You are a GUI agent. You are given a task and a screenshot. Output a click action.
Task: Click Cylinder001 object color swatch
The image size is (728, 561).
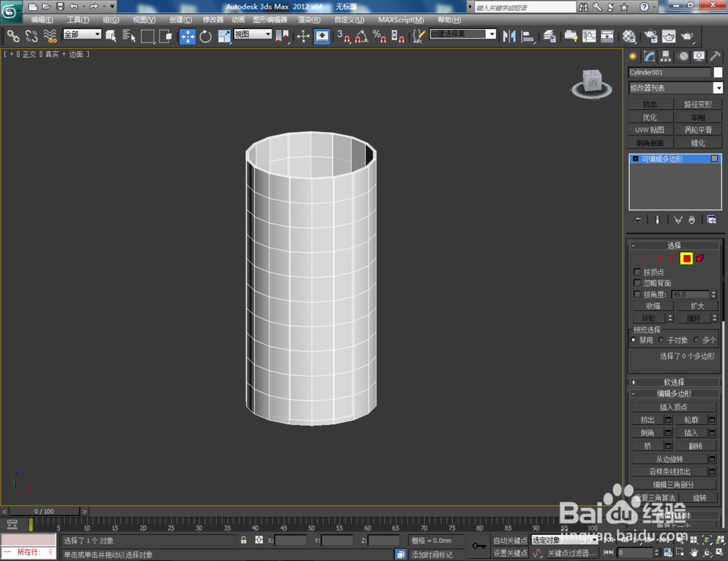(x=718, y=72)
